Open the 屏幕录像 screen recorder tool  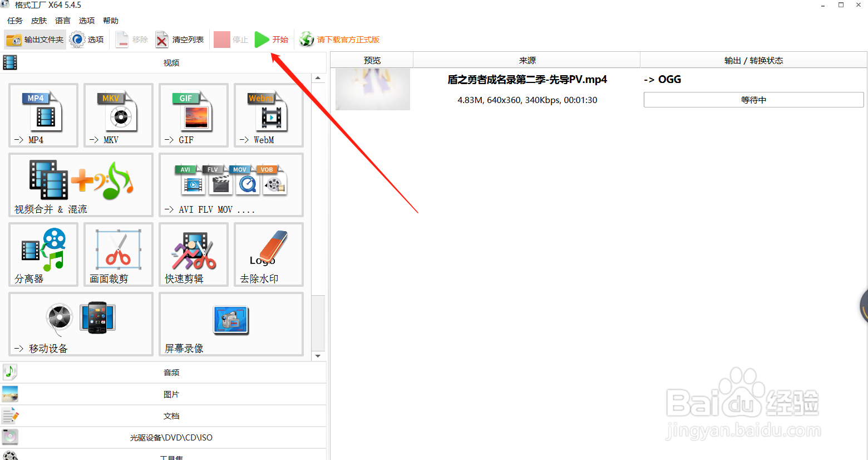[231, 324]
